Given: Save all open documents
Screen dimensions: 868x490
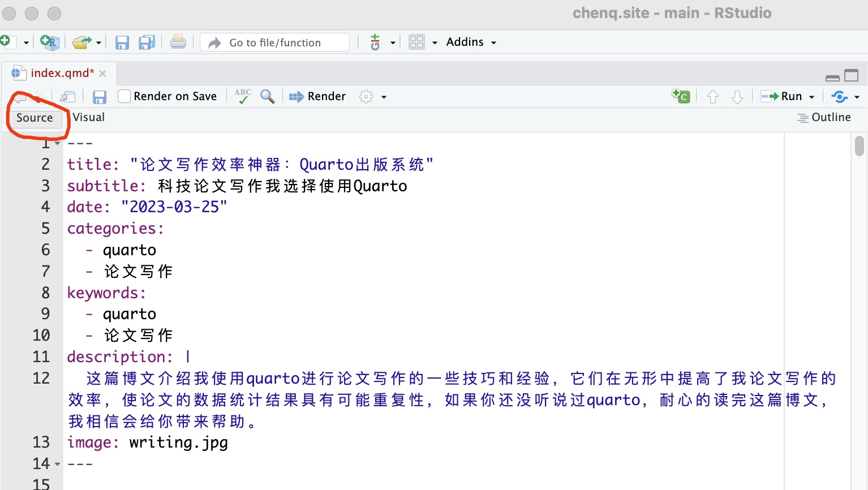Looking at the screenshot, I should pos(147,42).
